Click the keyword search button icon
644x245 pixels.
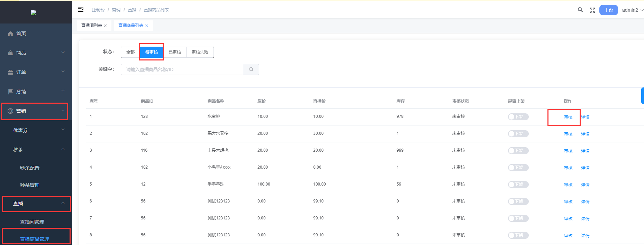click(x=251, y=69)
